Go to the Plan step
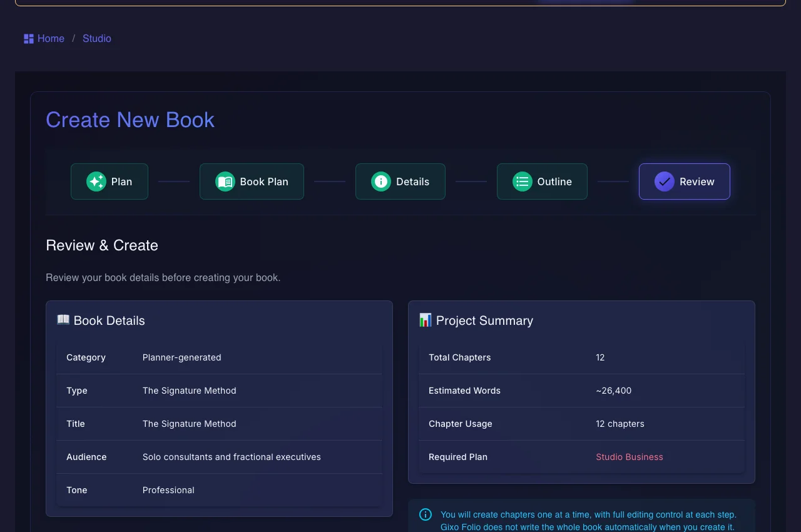Screen dimensions: 801x532 point(110,182)
